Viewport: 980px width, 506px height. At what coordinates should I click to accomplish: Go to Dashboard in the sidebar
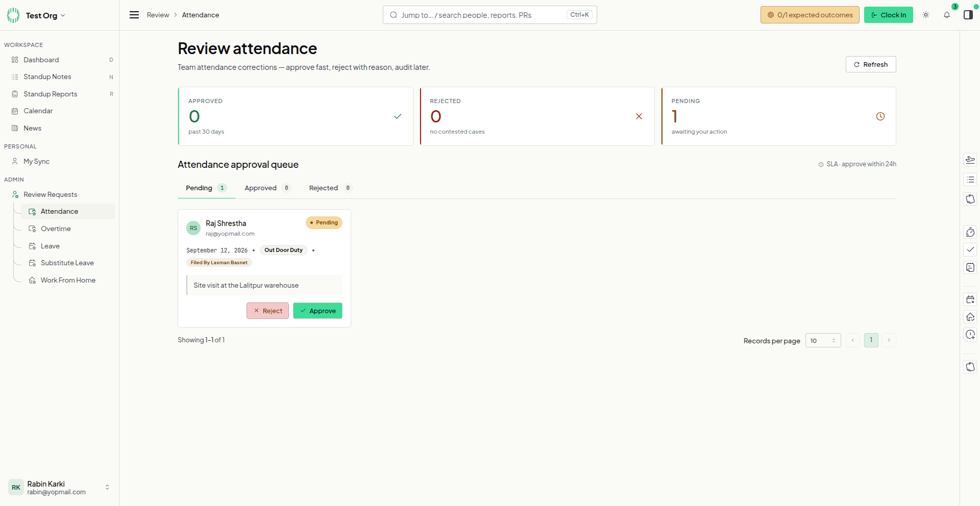point(60,60)
